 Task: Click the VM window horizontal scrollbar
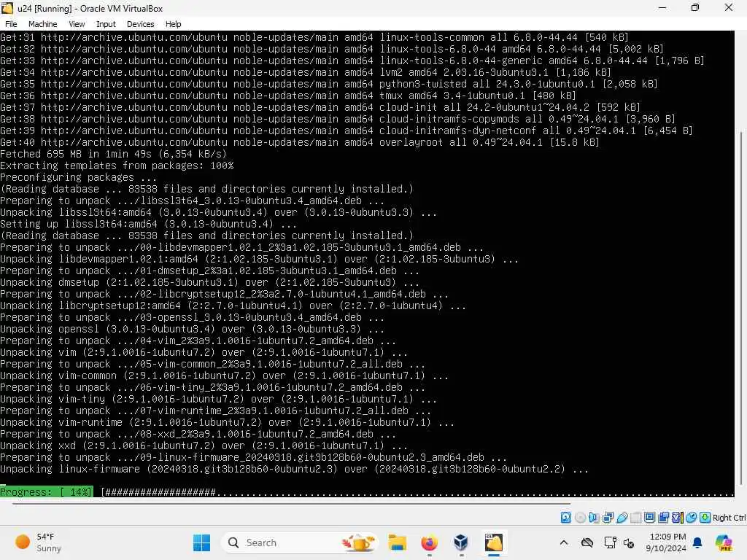pyautogui.click(x=291, y=503)
